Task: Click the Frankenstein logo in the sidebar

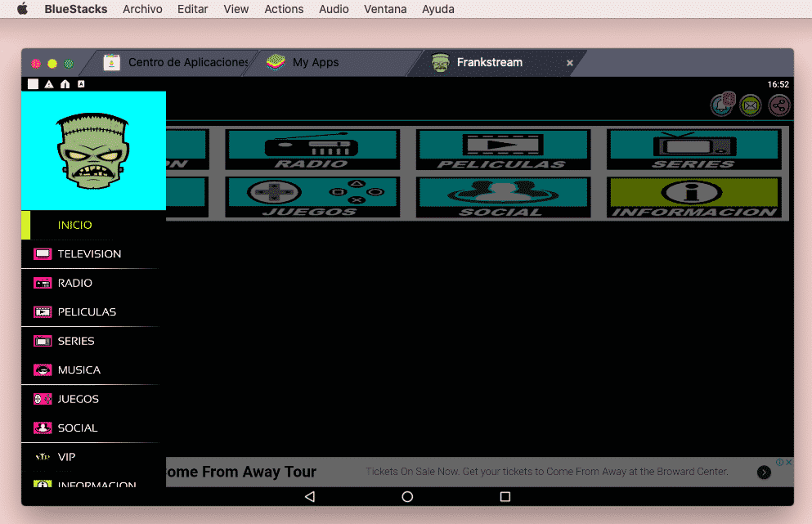Action: [x=93, y=150]
